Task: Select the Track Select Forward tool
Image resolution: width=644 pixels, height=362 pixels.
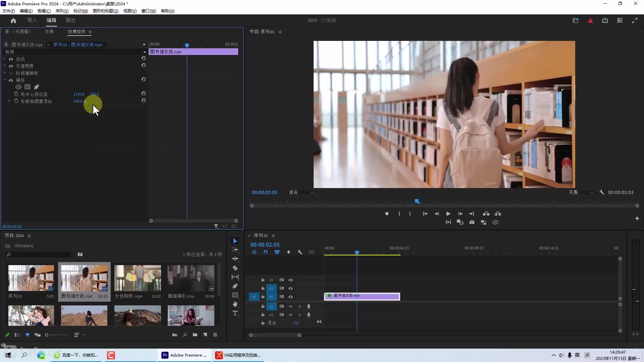Action: coord(235,250)
